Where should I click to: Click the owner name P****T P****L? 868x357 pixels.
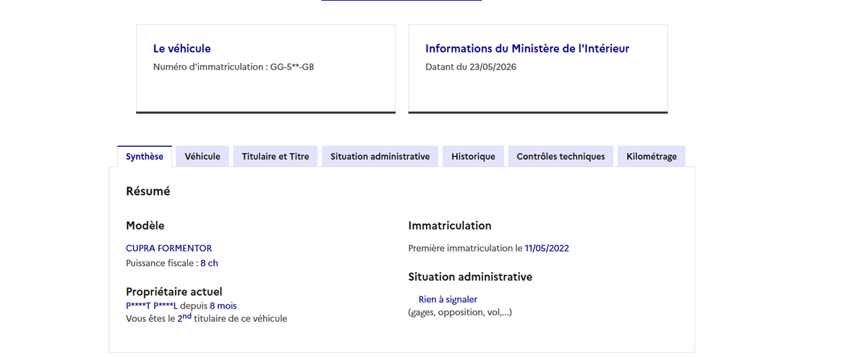point(152,306)
